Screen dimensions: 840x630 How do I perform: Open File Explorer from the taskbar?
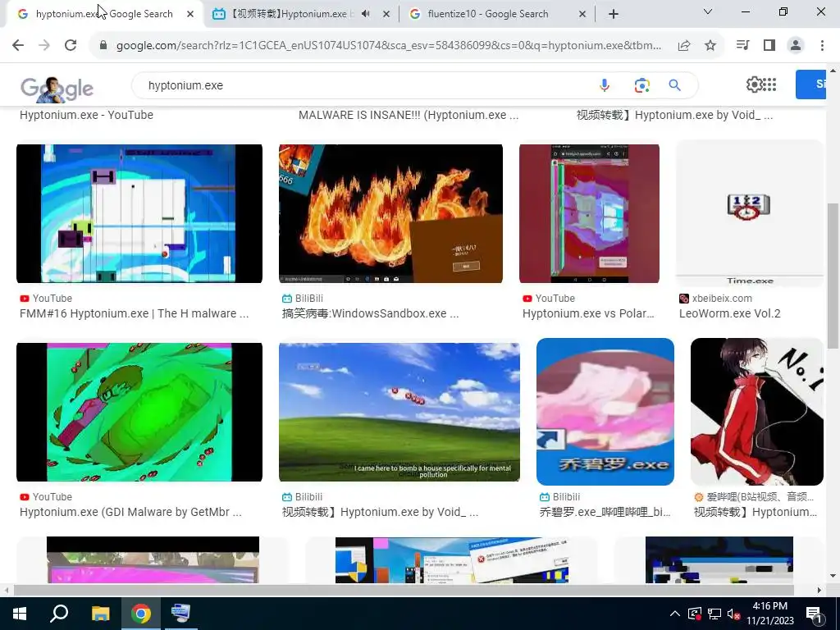[100, 614]
